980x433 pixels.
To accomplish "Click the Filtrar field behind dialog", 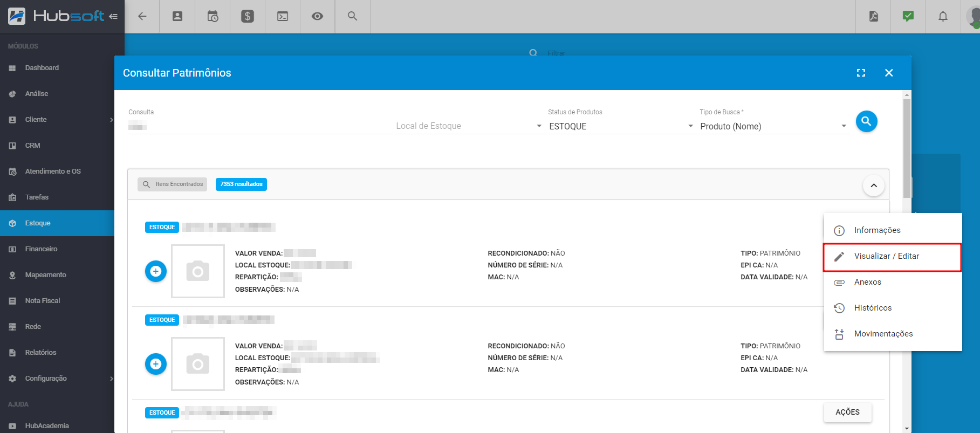I will tap(556, 53).
